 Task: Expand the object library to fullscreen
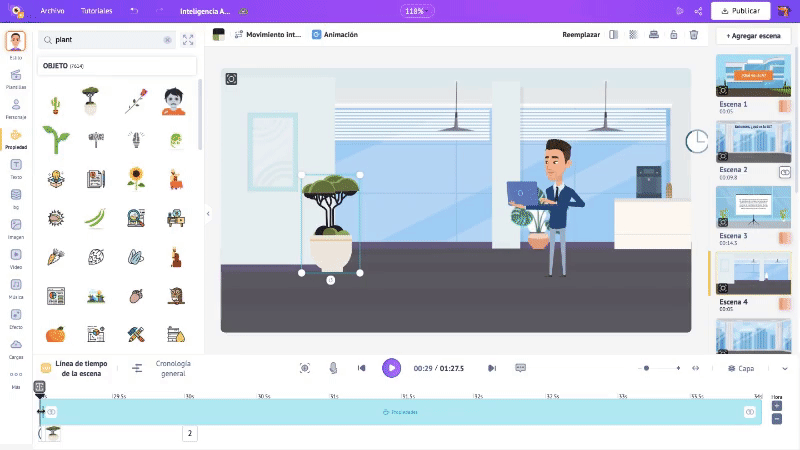188,40
